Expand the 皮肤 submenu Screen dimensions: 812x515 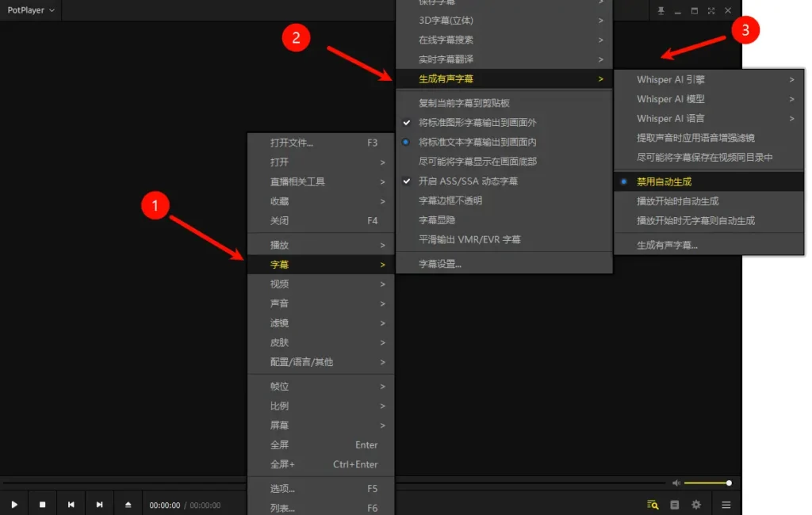coord(321,342)
